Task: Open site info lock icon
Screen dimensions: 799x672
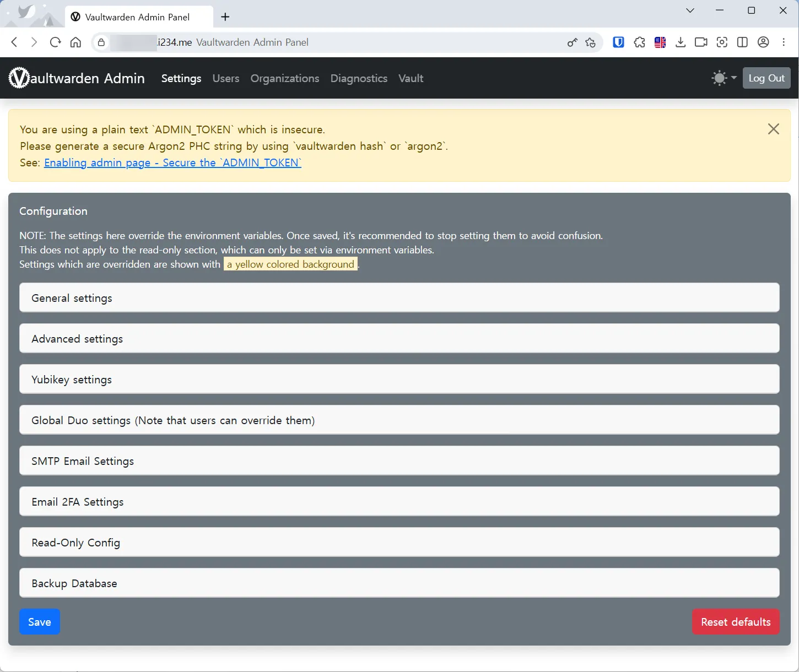Action: (101, 42)
